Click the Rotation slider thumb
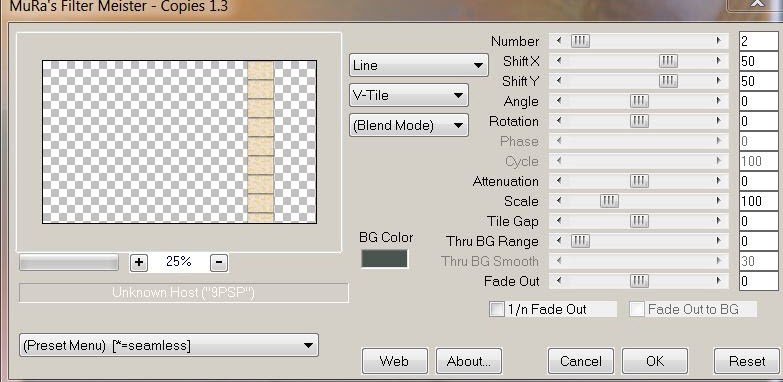The image size is (783, 382). click(x=639, y=121)
